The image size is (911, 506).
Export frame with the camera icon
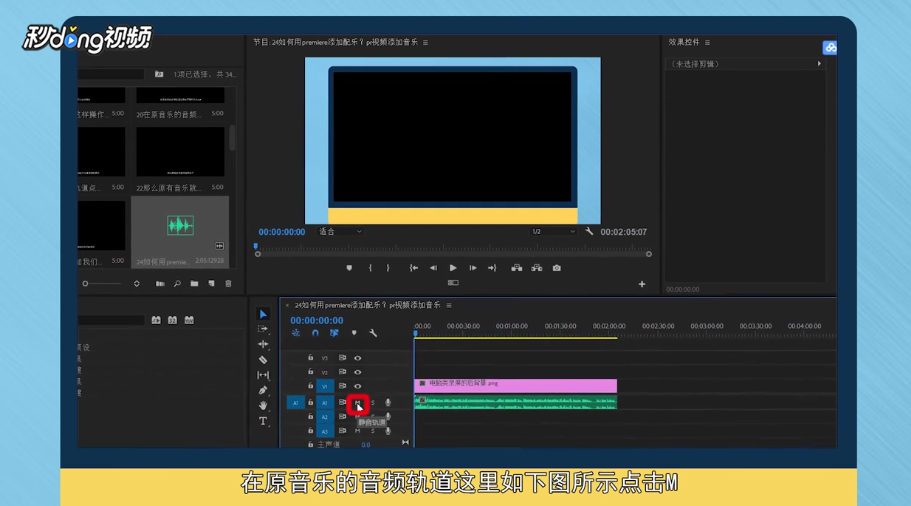557,268
